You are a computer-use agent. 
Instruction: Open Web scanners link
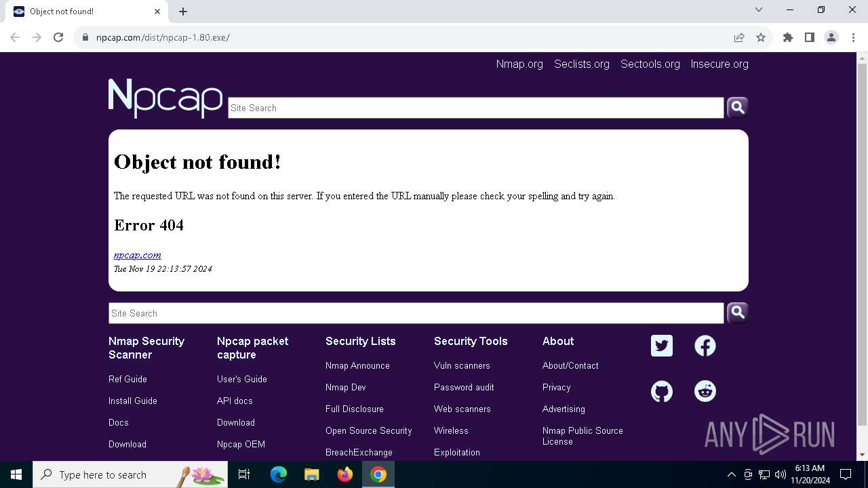coord(462,409)
